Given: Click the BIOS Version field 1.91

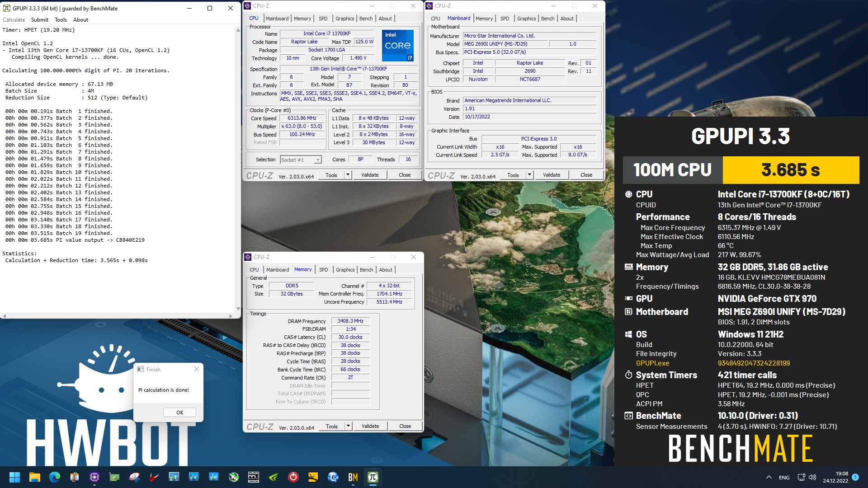Looking at the screenshot, I should click(x=530, y=108).
